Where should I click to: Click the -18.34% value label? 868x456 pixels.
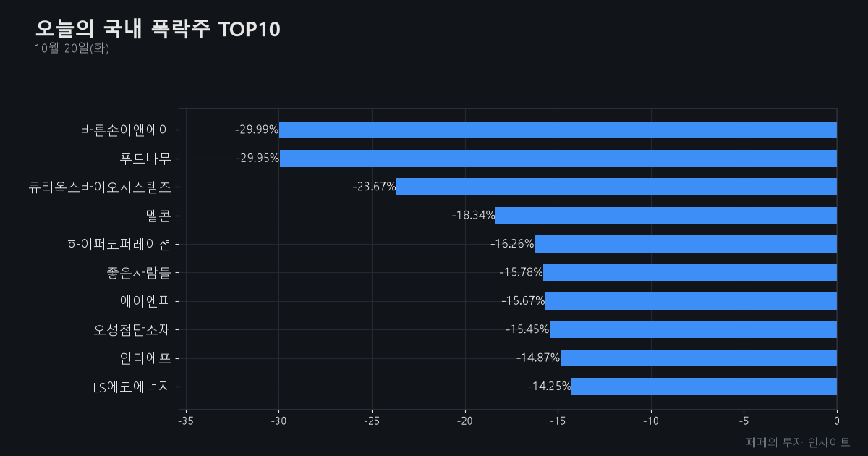473,215
